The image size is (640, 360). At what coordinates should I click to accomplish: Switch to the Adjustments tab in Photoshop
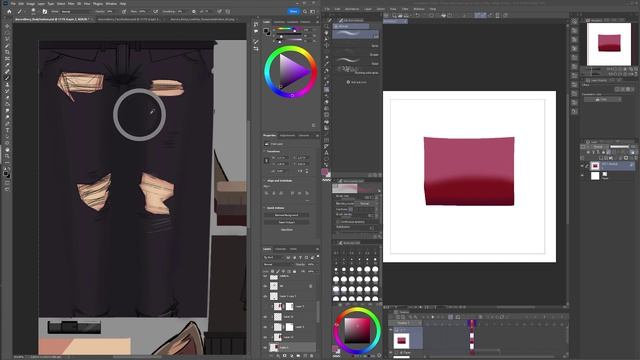coord(287,136)
